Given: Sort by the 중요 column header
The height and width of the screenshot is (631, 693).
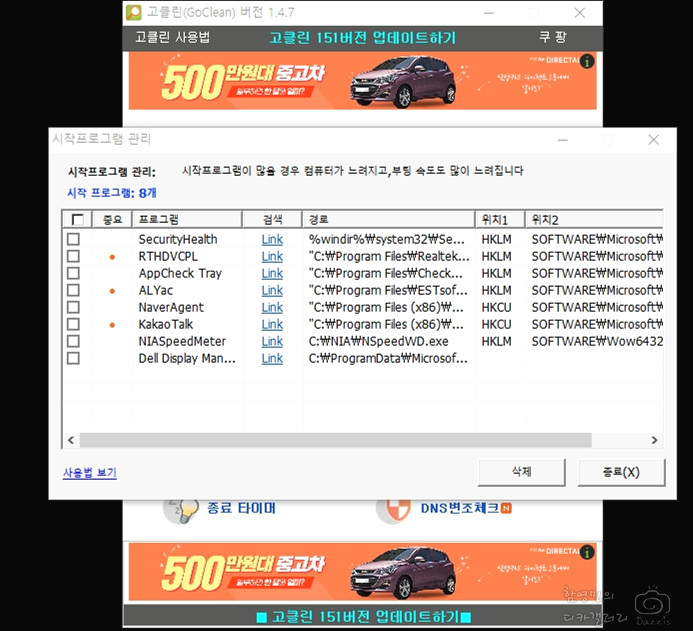Looking at the screenshot, I should click(x=112, y=220).
